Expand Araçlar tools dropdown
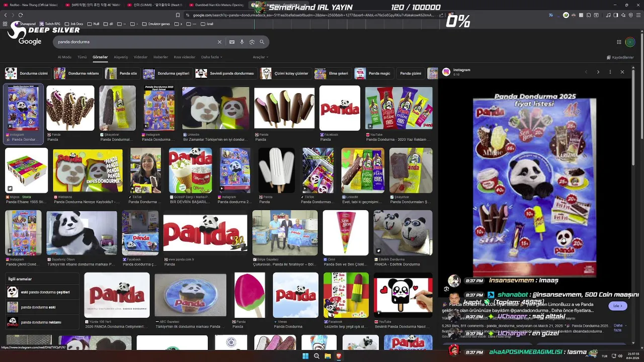 click(x=260, y=57)
